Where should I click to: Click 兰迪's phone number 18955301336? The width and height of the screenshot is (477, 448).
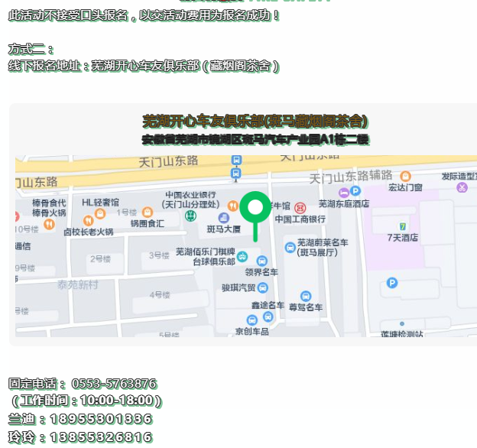point(101,419)
